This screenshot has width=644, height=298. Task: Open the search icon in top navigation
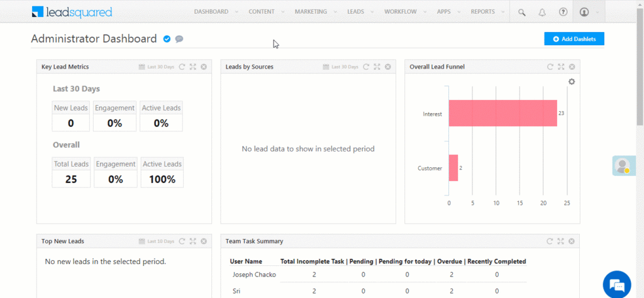click(521, 12)
